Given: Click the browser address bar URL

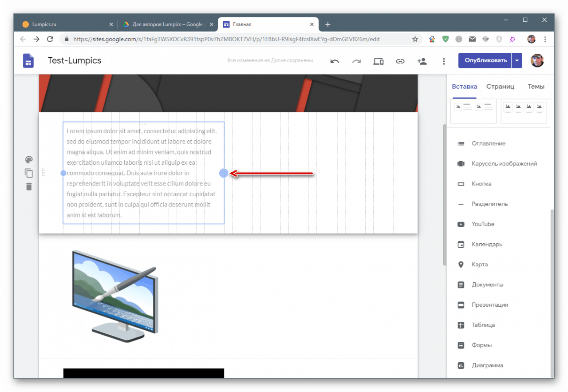Looking at the screenshot, I should [226, 39].
